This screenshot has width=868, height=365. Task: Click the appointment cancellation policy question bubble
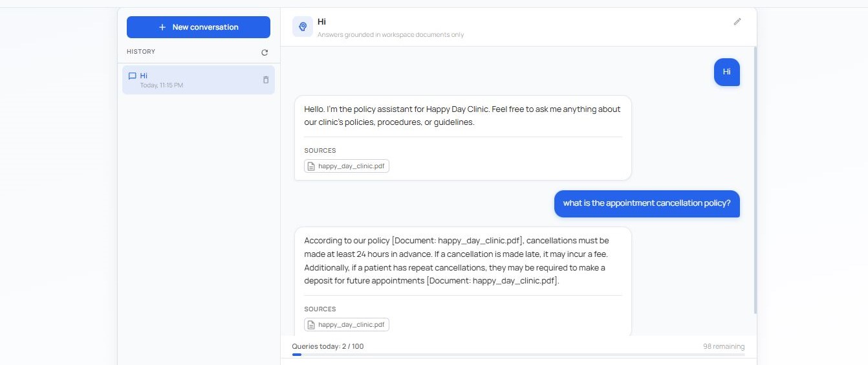pos(647,203)
